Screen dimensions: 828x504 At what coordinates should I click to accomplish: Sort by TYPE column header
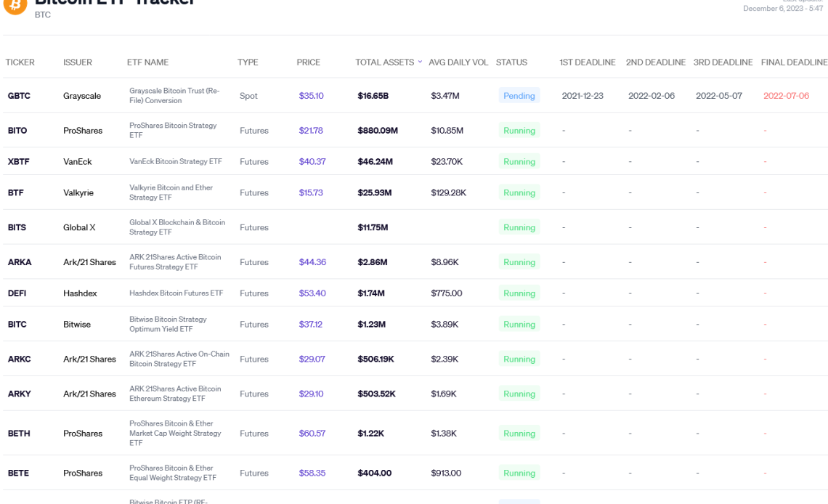click(x=248, y=62)
